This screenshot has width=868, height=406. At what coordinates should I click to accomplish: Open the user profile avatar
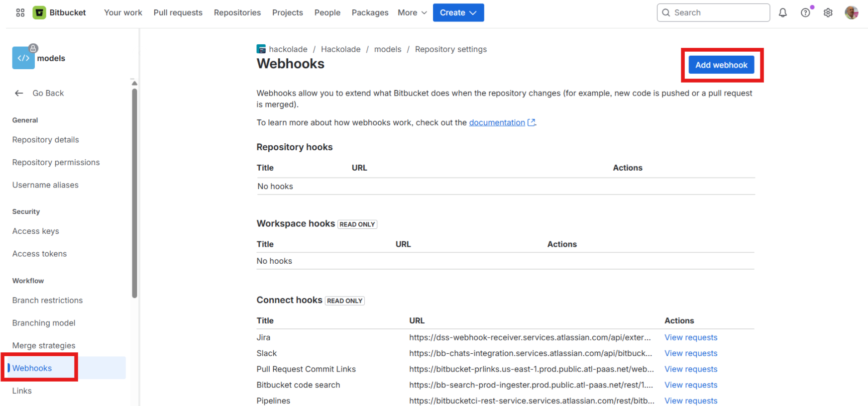click(x=852, y=12)
